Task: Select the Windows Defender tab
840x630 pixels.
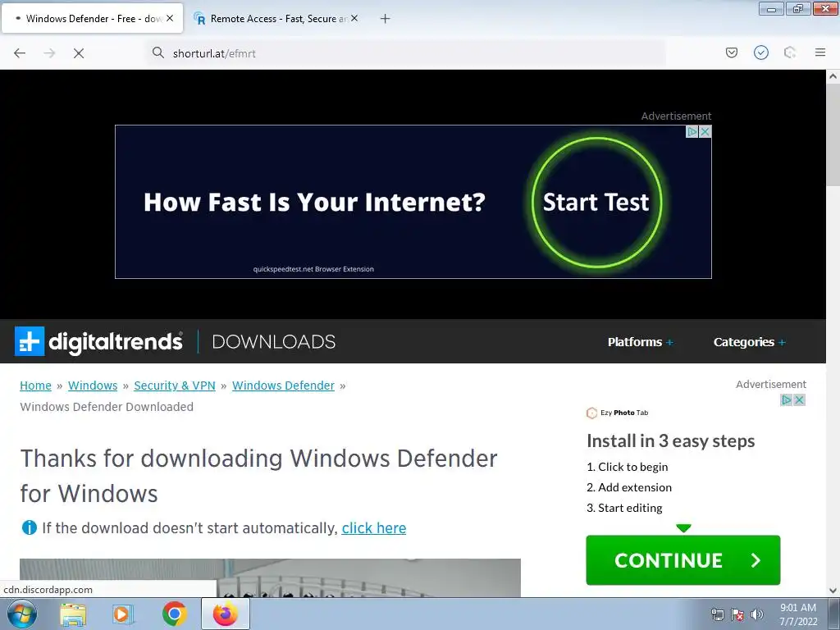Action: pyautogui.click(x=92, y=19)
